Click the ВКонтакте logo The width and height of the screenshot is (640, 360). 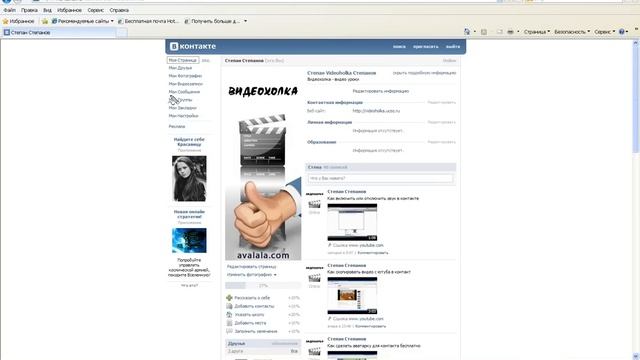(193, 47)
